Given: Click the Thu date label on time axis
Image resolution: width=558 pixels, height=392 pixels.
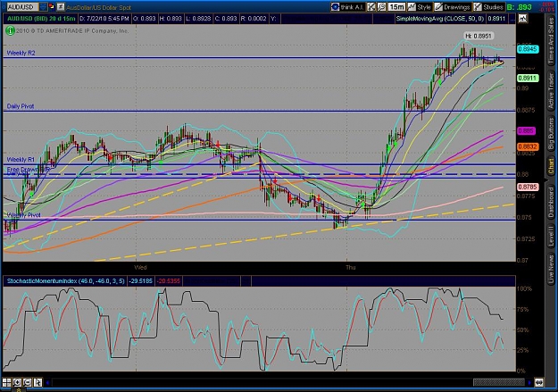Looking at the screenshot, I should pyautogui.click(x=351, y=267).
